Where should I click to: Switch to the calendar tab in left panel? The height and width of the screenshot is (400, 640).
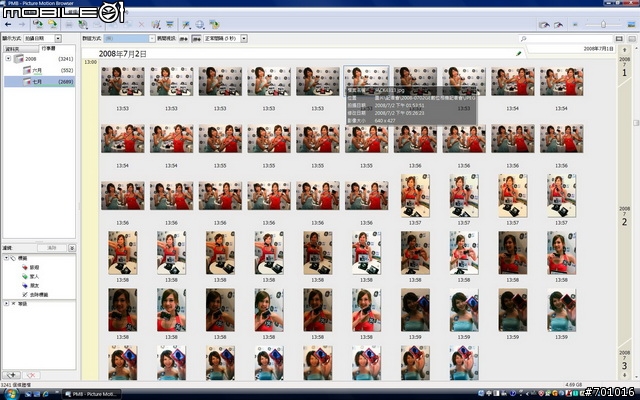[x=48, y=48]
